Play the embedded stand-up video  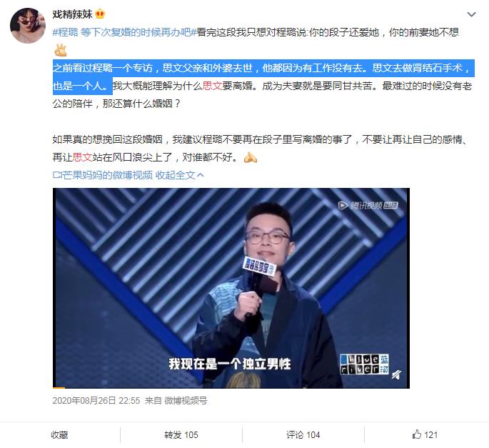[231, 288]
